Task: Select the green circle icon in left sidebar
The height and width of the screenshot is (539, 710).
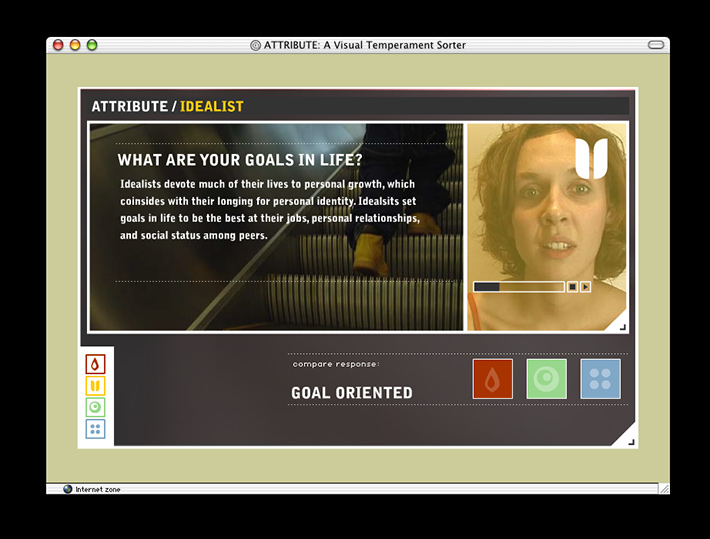Action: 95,407
